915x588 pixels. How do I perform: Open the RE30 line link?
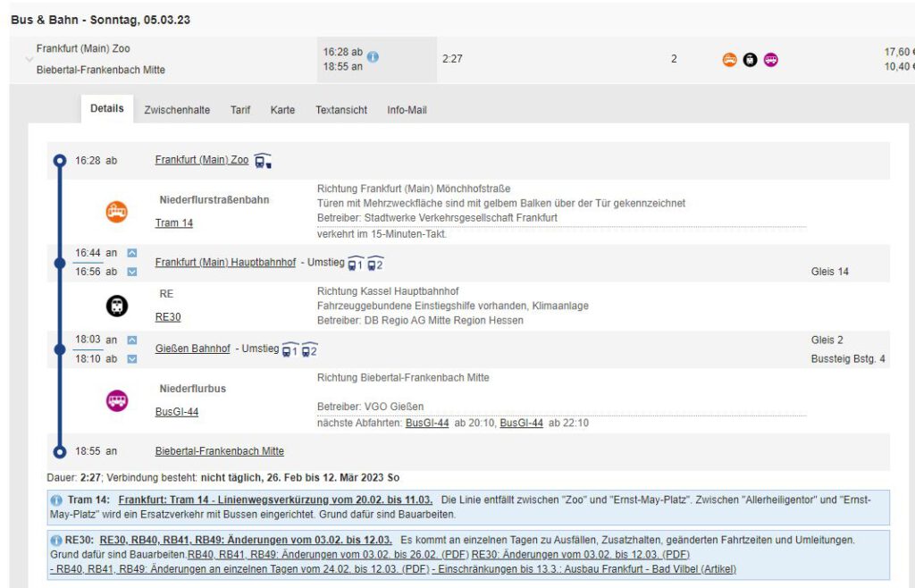(x=168, y=316)
